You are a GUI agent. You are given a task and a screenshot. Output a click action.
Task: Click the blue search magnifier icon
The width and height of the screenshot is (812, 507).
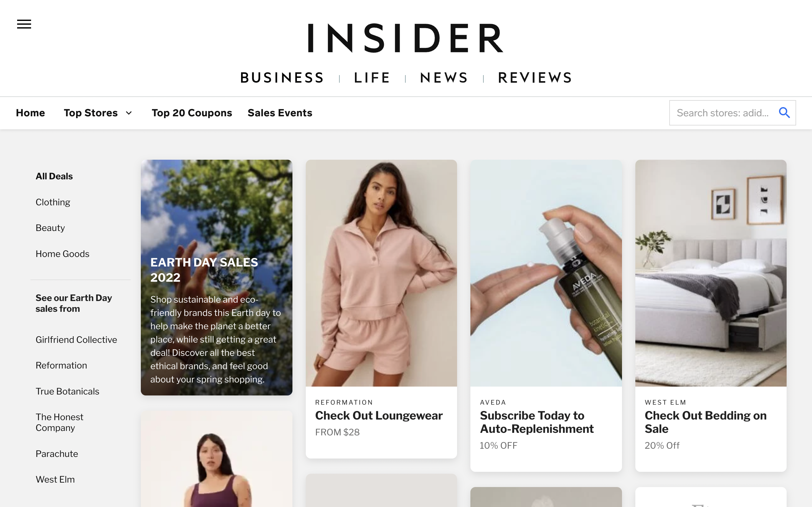click(x=784, y=113)
